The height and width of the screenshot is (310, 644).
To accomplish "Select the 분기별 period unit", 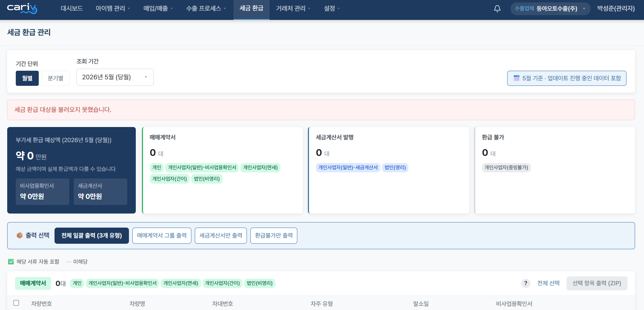I will 56,78.
